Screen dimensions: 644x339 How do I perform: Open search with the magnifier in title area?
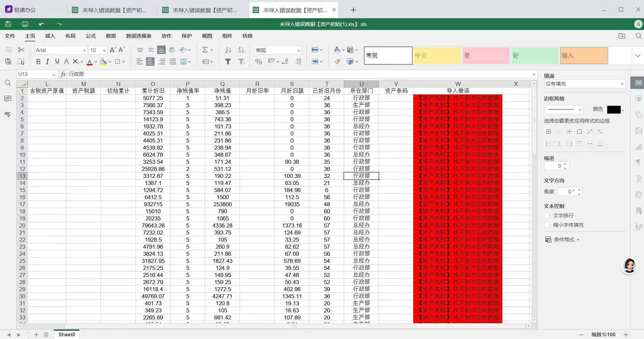(x=638, y=36)
